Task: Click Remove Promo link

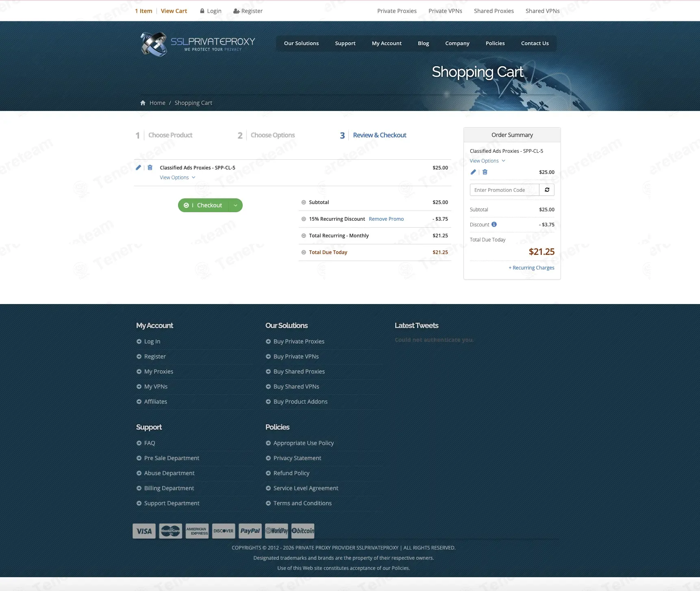Action: tap(386, 219)
